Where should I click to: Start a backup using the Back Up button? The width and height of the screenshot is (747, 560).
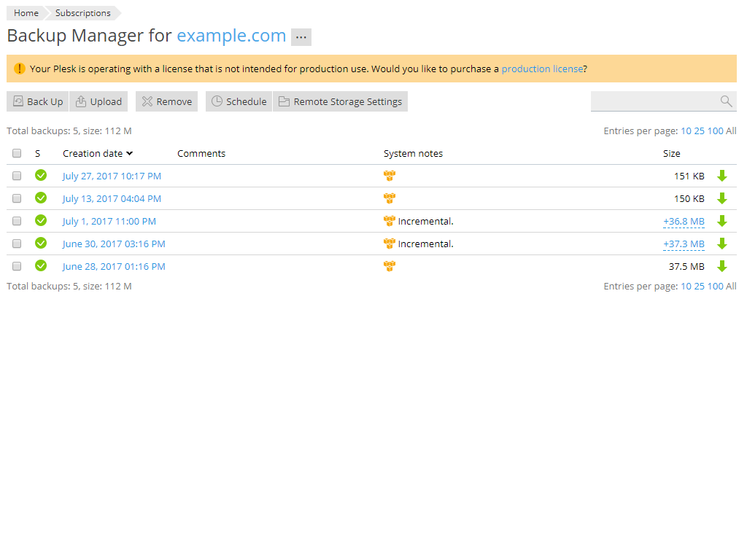37,101
